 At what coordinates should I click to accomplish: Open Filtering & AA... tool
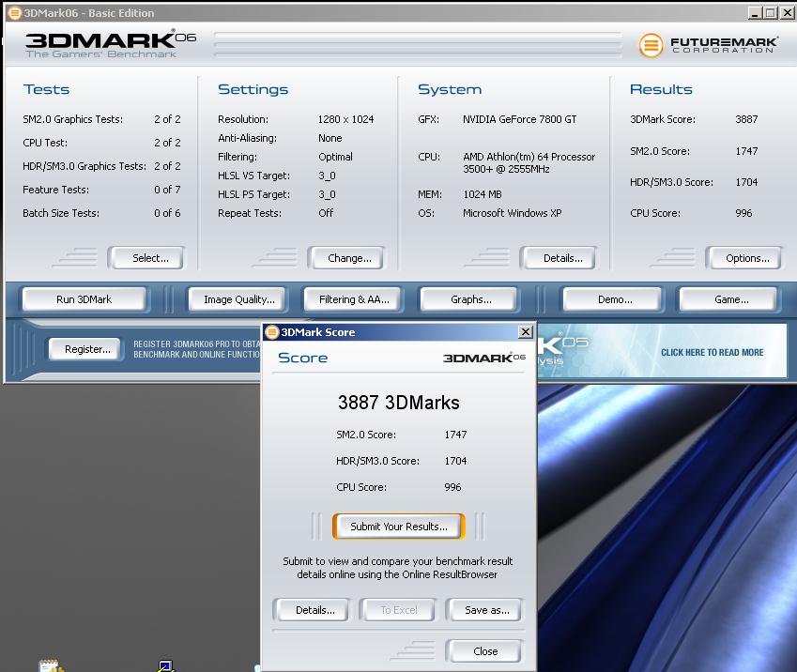point(354,299)
